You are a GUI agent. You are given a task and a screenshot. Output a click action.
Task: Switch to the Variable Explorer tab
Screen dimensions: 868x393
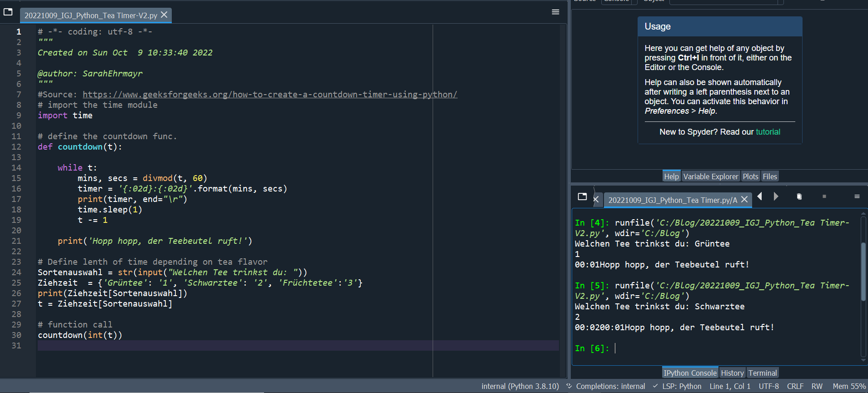pos(710,176)
